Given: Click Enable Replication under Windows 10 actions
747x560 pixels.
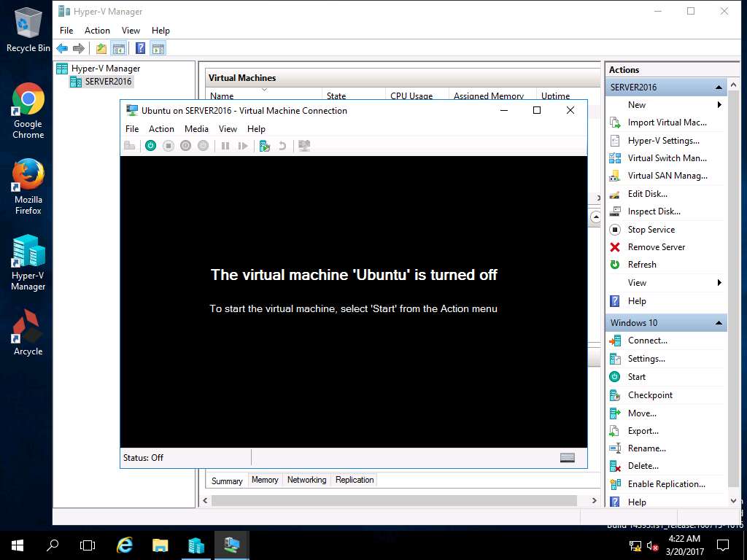Looking at the screenshot, I should pyautogui.click(x=666, y=484).
